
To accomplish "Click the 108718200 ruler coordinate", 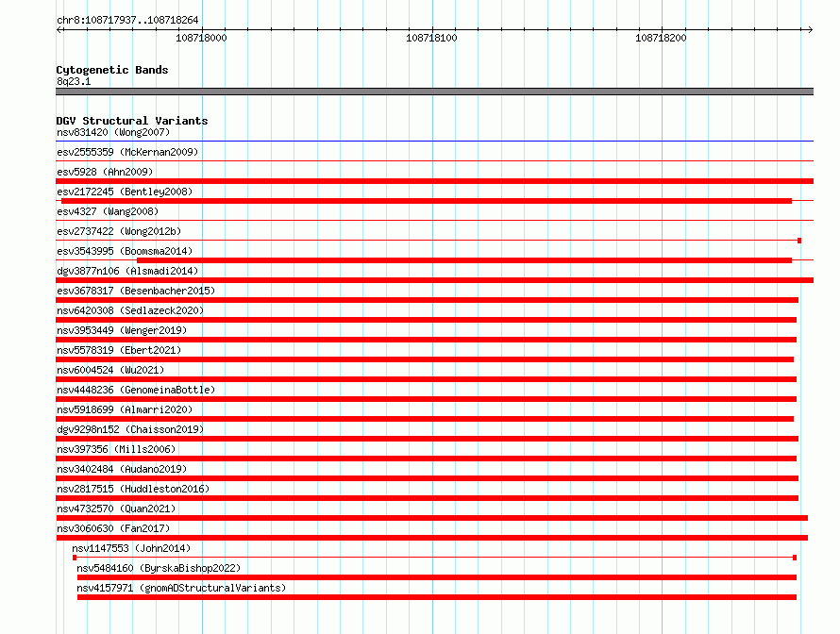I will coord(661,38).
